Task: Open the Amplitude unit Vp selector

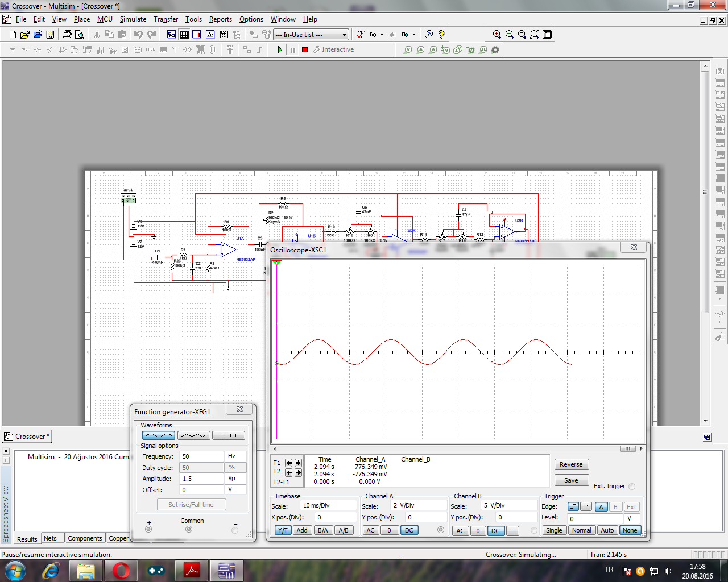Action: tap(235, 479)
